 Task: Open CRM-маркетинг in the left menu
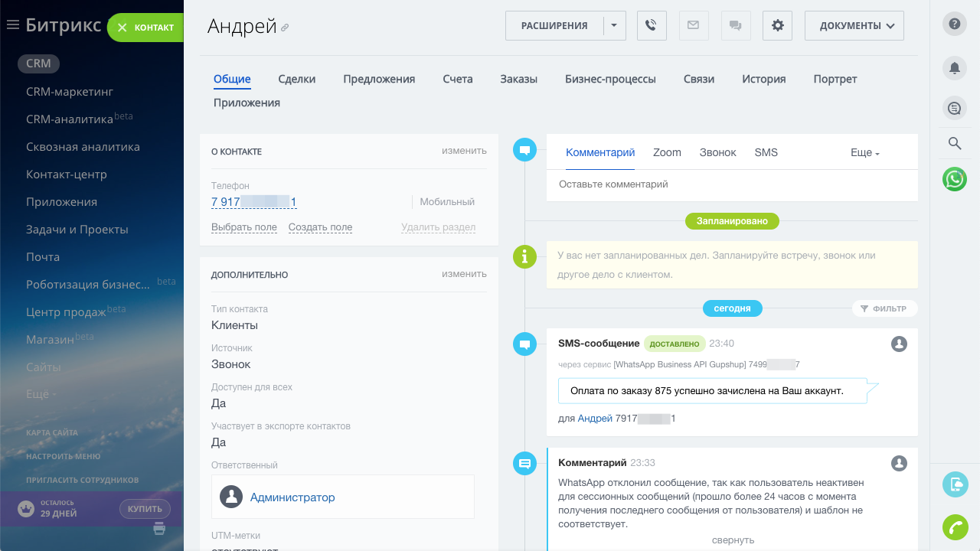[70, 92]
